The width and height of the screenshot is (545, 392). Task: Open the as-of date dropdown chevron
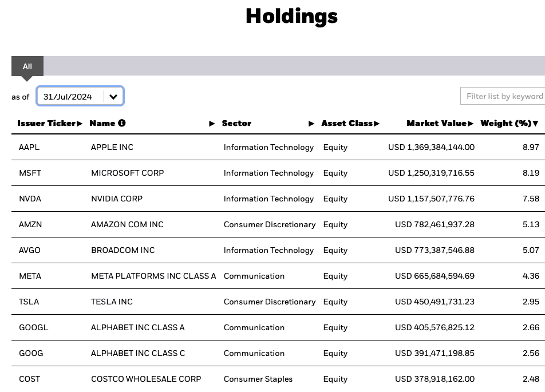point(113,97)
